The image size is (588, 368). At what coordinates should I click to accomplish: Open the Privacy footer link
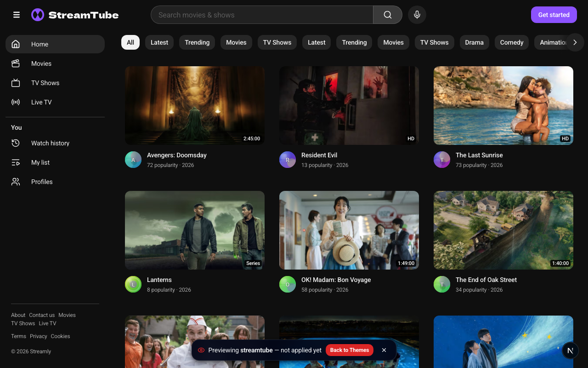point(39,336)
